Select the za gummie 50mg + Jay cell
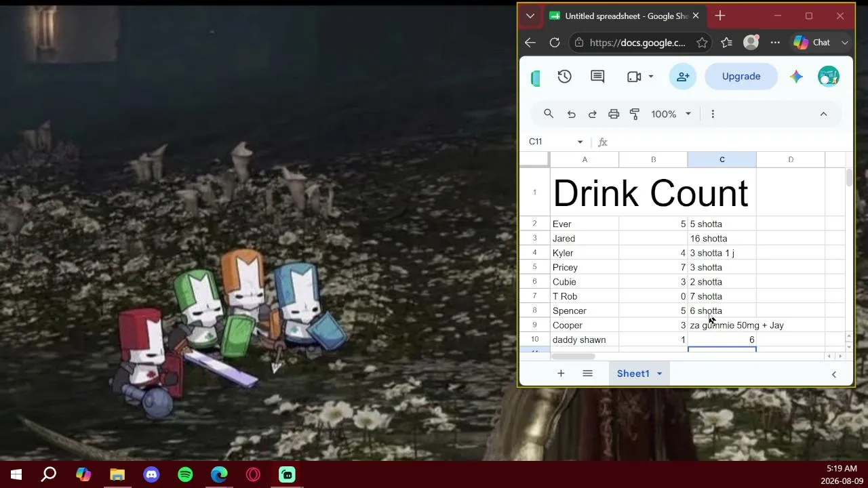The height and width of the screenshot is (488, 868). [x=722, y=325]
